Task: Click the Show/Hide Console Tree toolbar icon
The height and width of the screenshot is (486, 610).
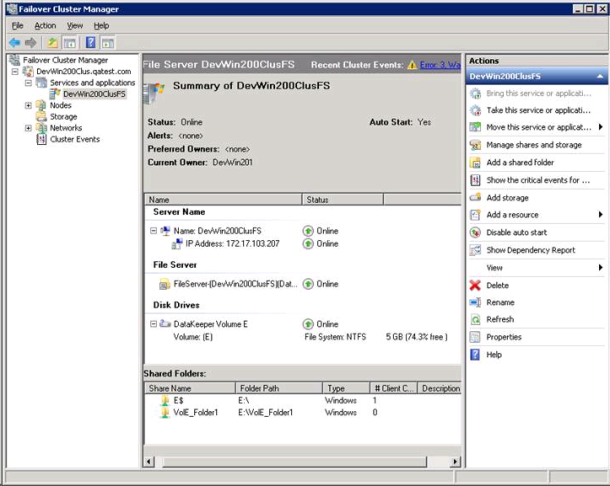Action: click(x=70, y=43)
